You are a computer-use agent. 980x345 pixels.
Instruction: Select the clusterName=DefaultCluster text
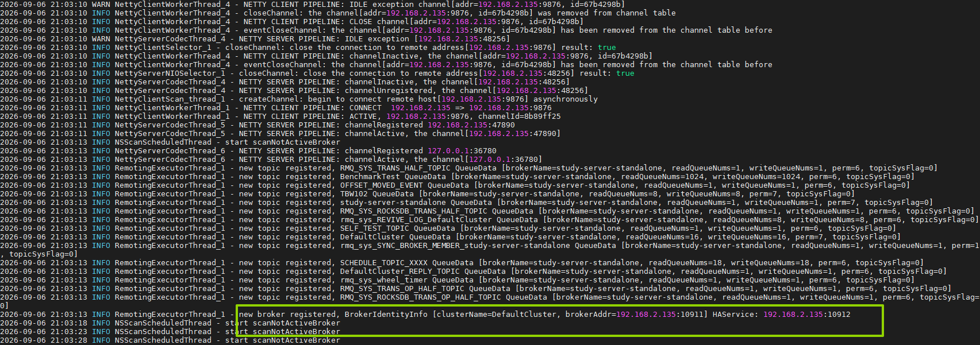[497, 315]
